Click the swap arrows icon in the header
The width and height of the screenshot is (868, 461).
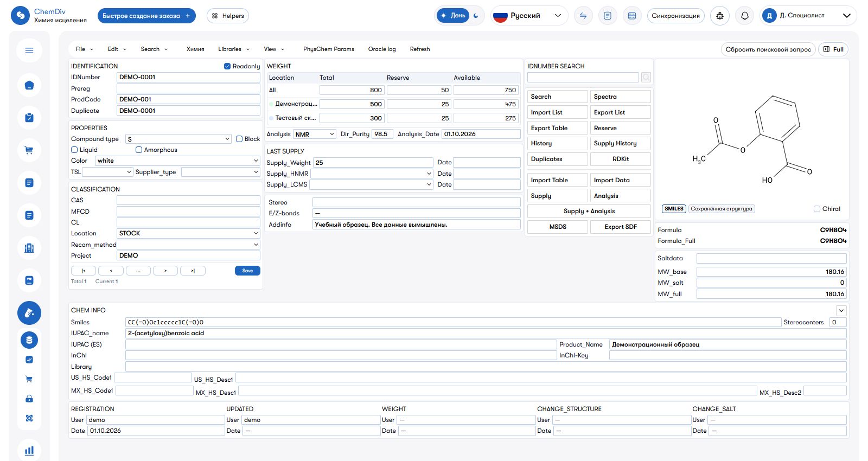tap(583, 16)
